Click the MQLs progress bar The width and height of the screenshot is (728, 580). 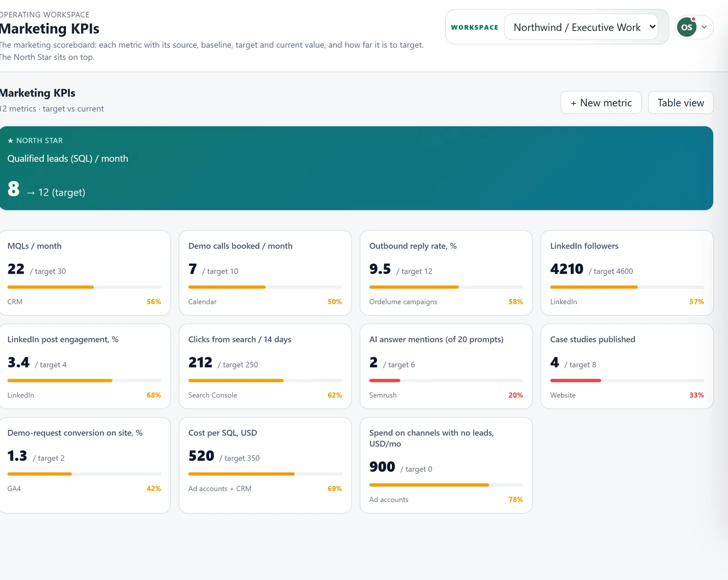tap(84, 287)
